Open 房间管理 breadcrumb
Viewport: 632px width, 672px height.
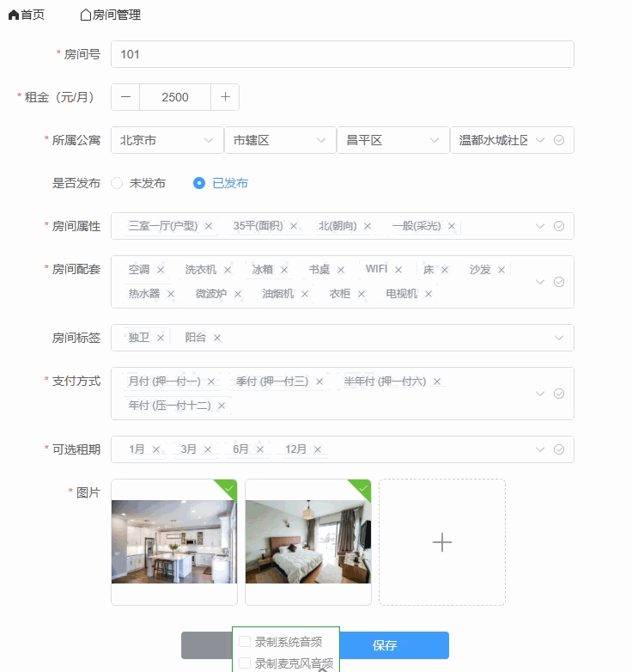(111, 15)
